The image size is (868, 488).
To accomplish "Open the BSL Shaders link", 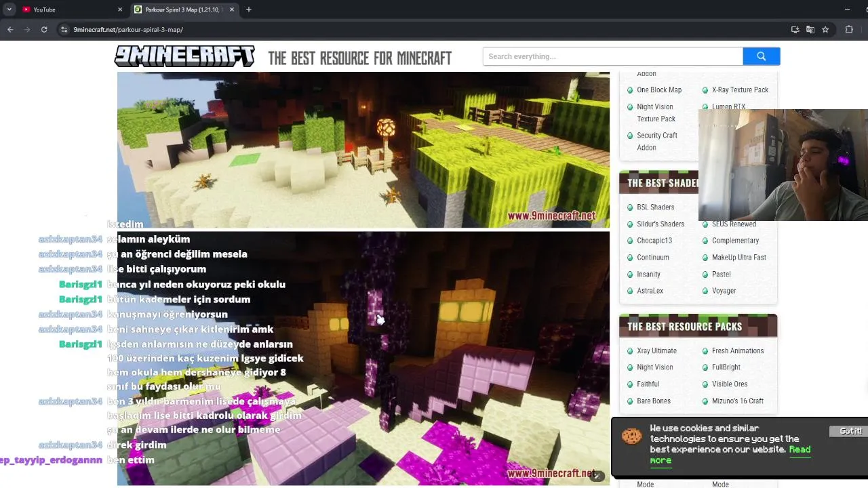I will click(x=655, y=207).
